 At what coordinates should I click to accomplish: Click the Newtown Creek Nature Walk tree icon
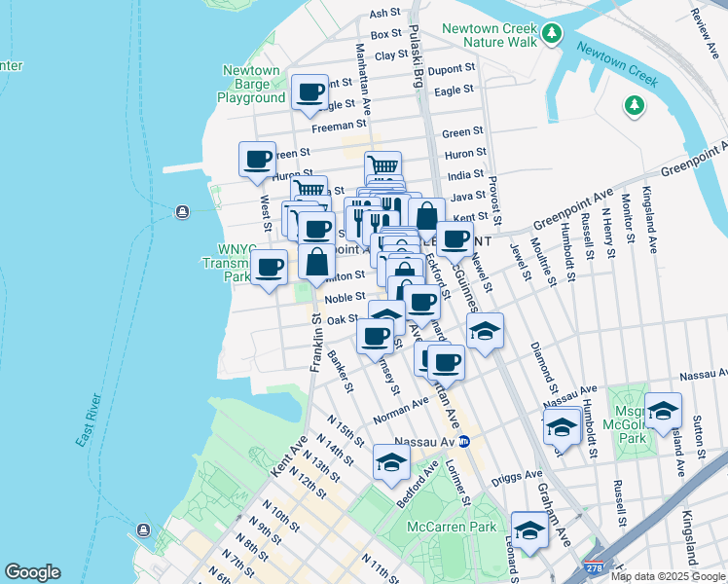tap(553, 34)
